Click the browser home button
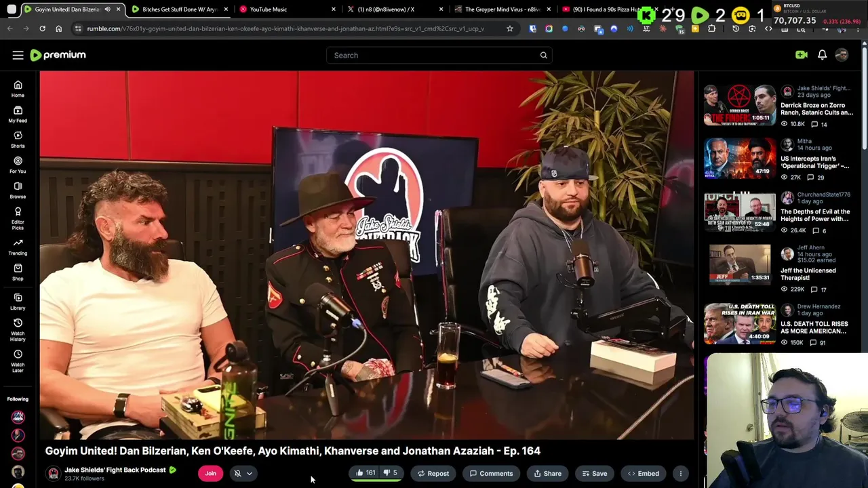 click(58, 28)
